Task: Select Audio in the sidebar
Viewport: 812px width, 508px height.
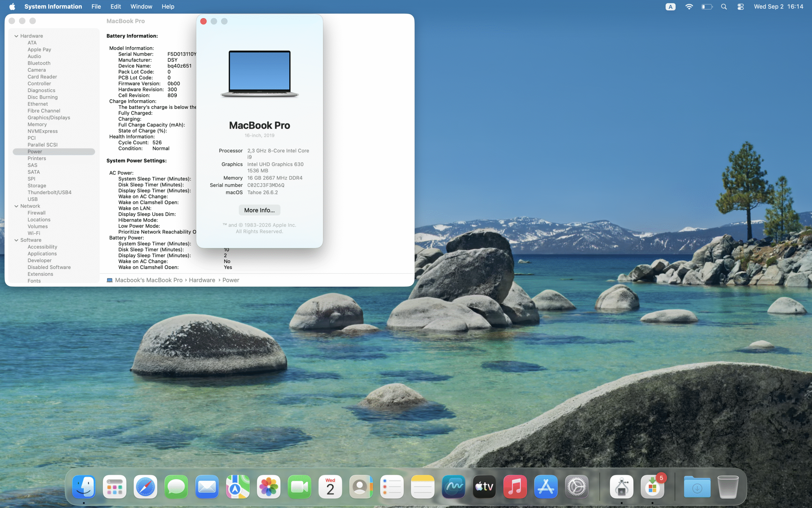Action: [x=34, y=57]
